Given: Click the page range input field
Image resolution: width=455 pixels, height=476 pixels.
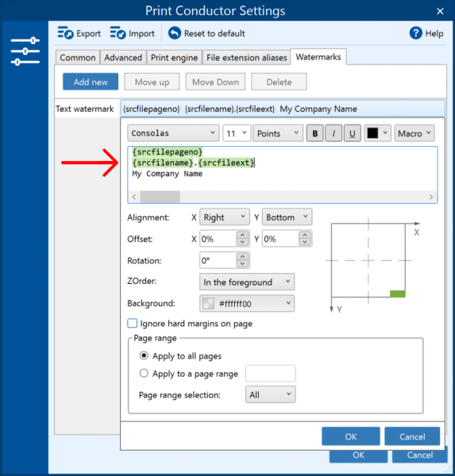Looking at the screenshot, I should pyautogui.click(x=270, y=374).
